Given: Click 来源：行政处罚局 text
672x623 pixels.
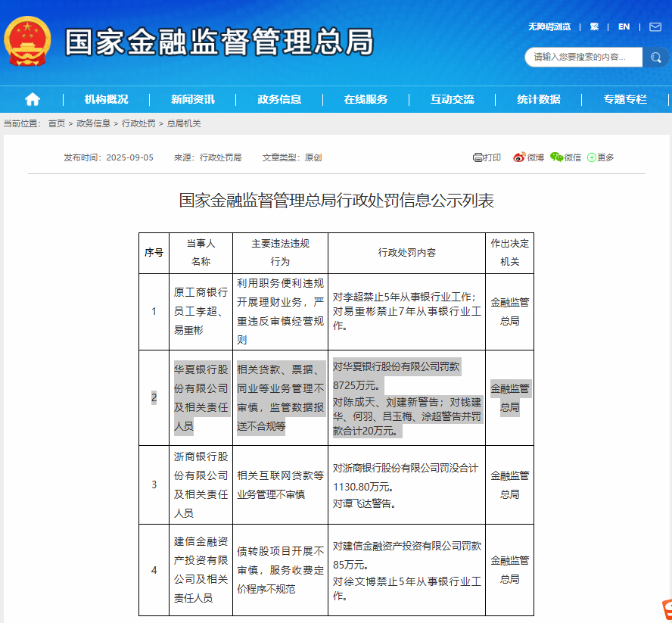Looking at the screenshot, I should (207, 157).
